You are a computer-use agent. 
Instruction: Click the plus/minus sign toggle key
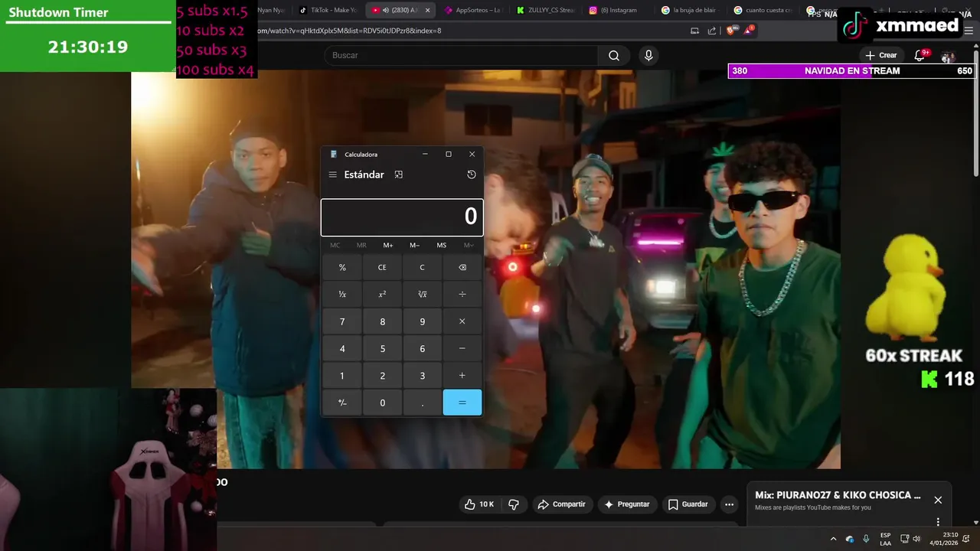click(342, 403)
